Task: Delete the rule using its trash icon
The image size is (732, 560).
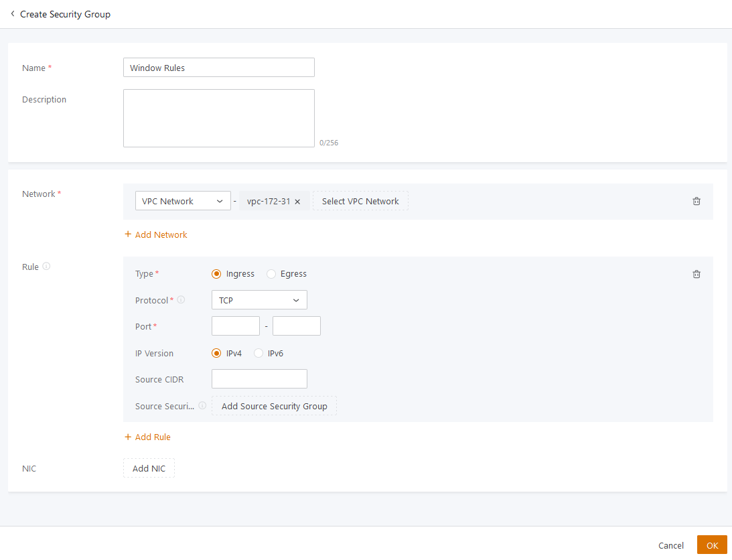Action: [697, 274]
